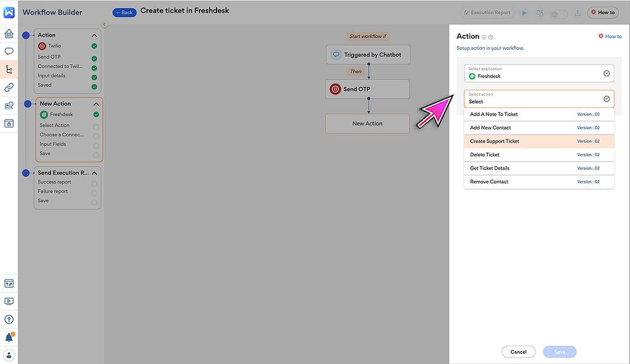Open the How to link in Action panel
This screenshot has width=630, height=364.
(610, 36)
